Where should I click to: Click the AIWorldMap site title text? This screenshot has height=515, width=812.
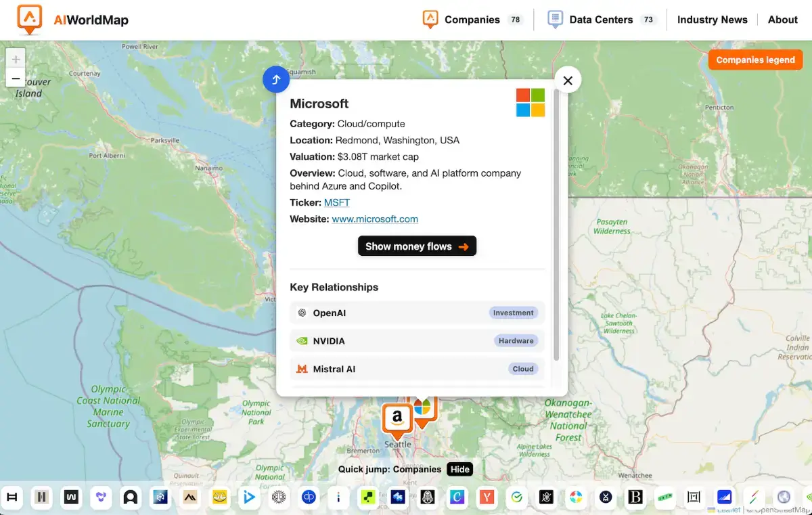pos(91,20)
